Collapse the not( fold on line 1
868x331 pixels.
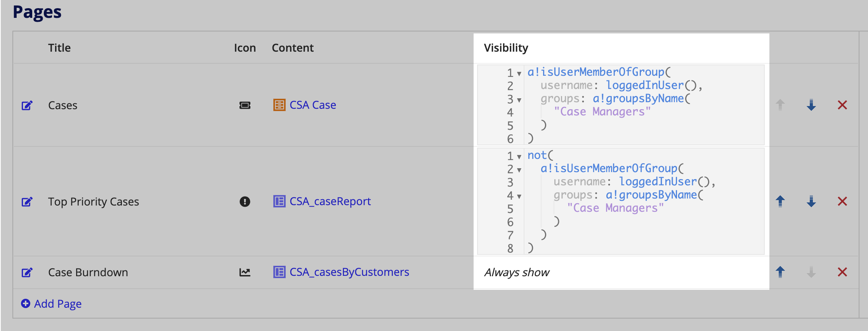pyautogui.click(x=519, y=157)
